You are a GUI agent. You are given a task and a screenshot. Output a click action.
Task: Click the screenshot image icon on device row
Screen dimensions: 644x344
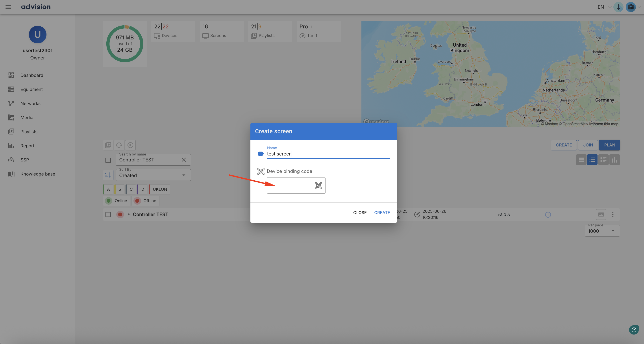click(601, 215)
